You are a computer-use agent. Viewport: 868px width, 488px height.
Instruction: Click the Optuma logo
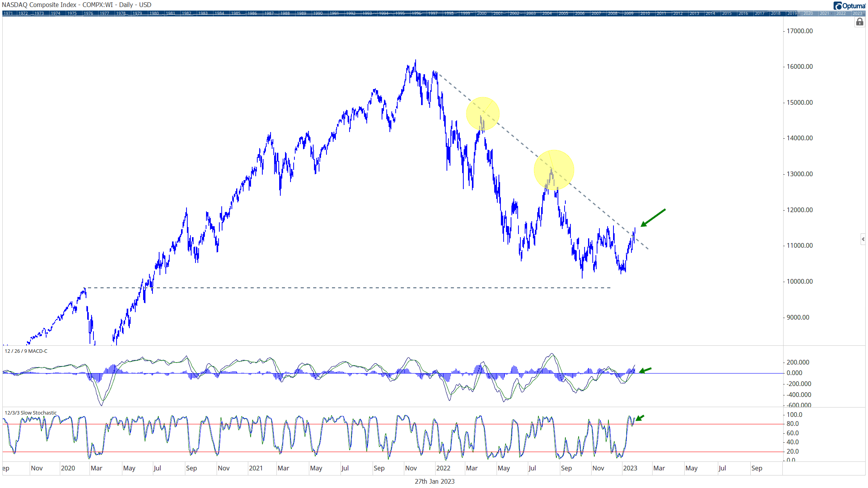[849, 5]
